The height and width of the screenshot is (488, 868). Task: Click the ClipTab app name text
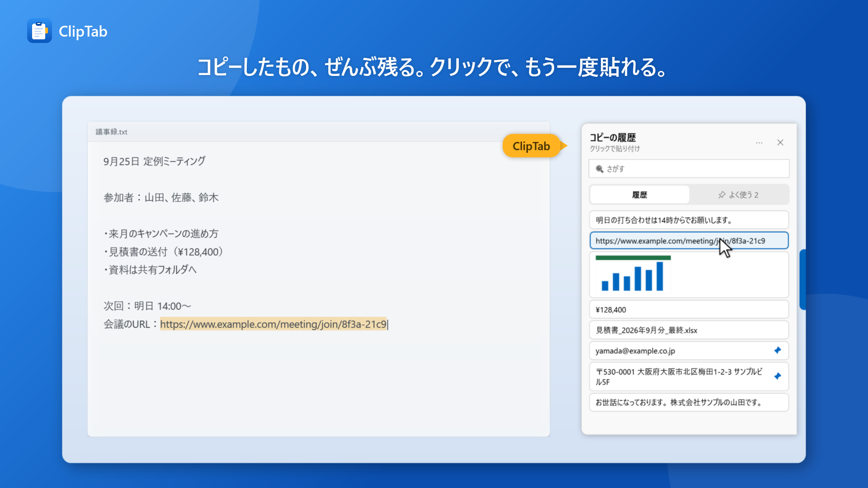(83, 31)
